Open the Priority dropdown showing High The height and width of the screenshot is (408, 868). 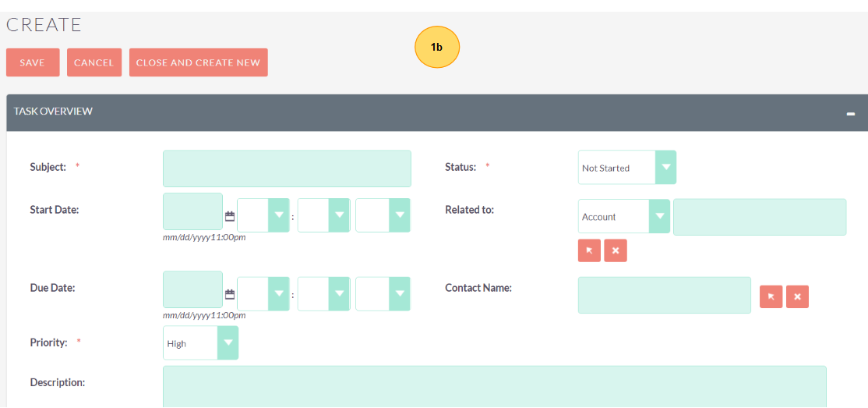[x=200, y=343]
